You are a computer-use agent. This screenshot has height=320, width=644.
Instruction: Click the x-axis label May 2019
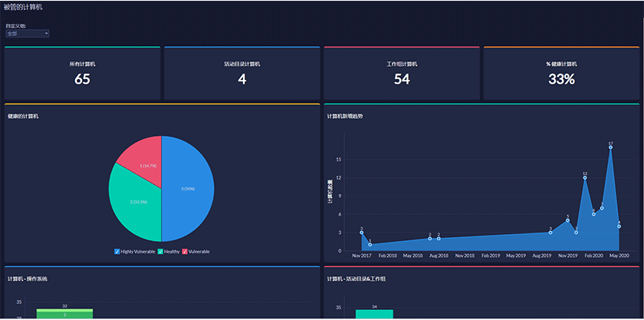[515, 256]
